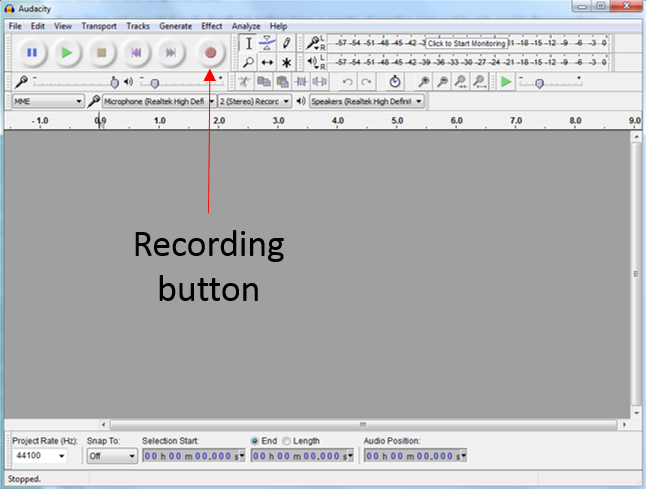Click to Start Monitoring input meter

pos(466,44)
